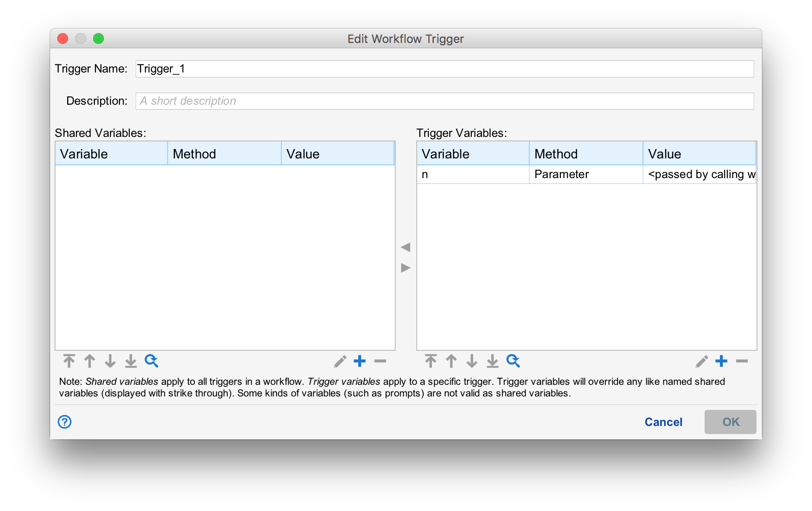Click left arrow to move variable to shared
The width and height of the screenshot is (812, 511).
coord(406,247)
